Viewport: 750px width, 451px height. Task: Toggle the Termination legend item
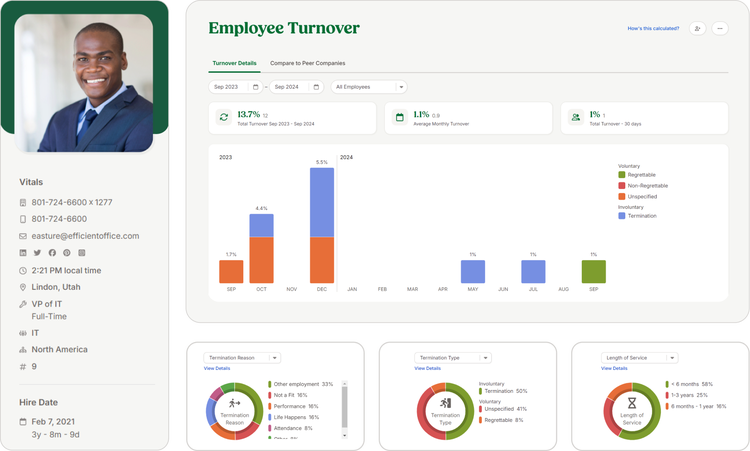(622, 215)
